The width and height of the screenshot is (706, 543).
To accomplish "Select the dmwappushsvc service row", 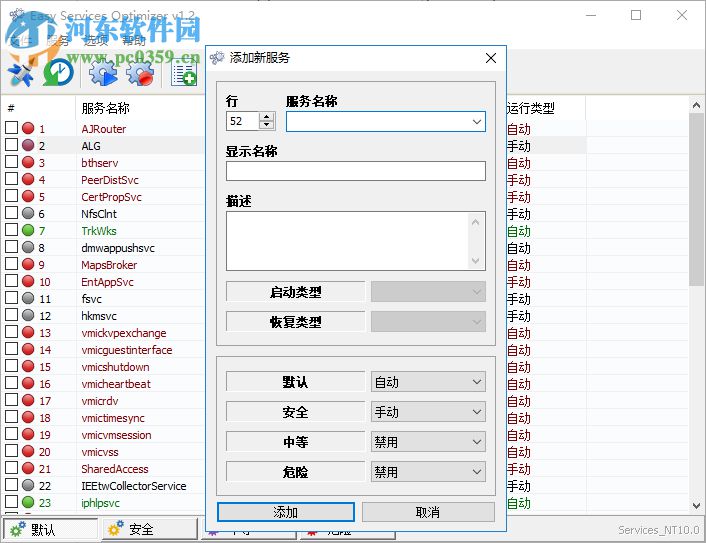I will (x=118, y=248).
